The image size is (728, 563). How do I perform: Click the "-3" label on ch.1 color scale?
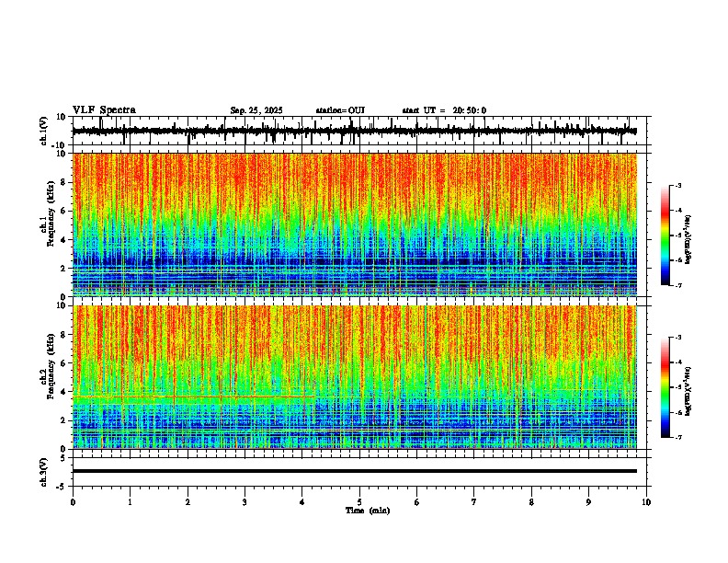(677, 186)
